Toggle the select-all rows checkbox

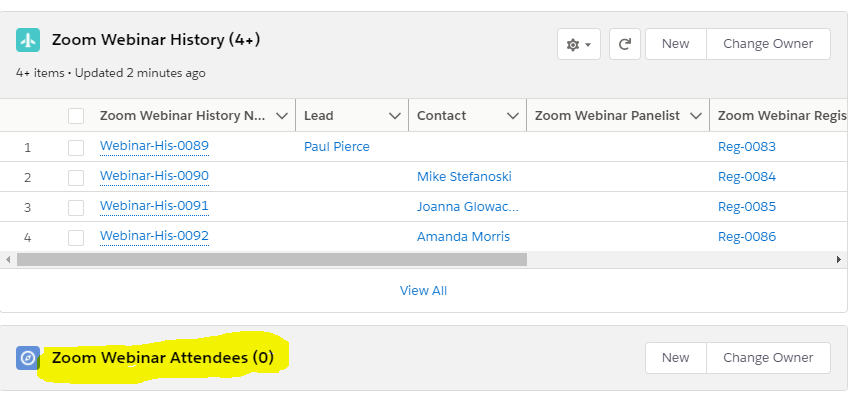(x=76, y=116)
